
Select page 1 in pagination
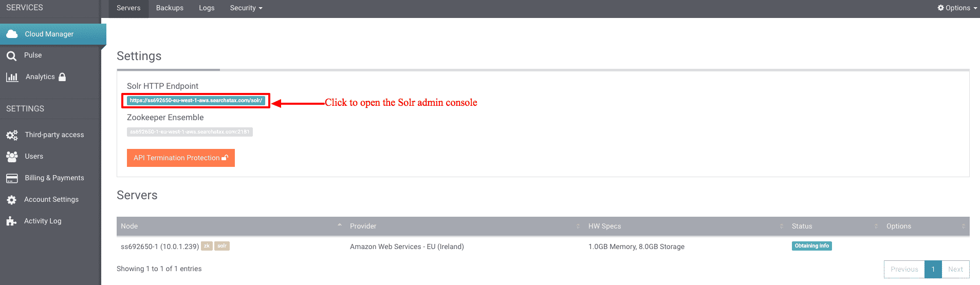tap(933, 269)
